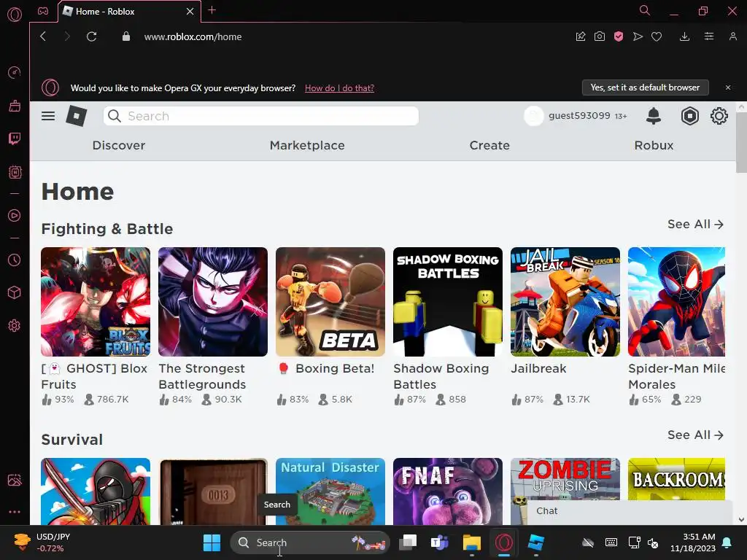The width and height of the screenshot is (747, 560).
Task: Open the Roblox settings gear icon
Action: coord(719,116)
